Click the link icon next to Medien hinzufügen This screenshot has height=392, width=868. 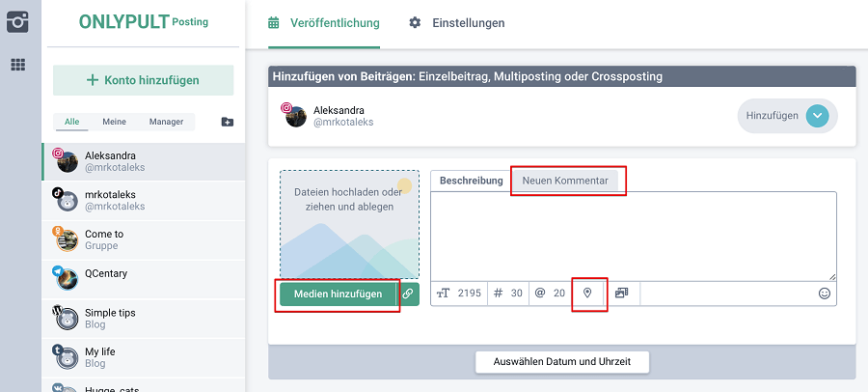(x=408, y=294)
